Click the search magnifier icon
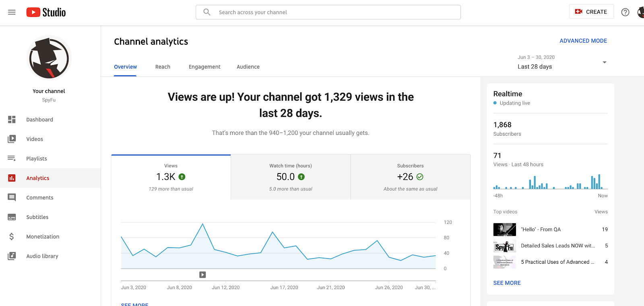Image resolution: width=644 pixels, height=306 pixels. click(x=207, y=12)
